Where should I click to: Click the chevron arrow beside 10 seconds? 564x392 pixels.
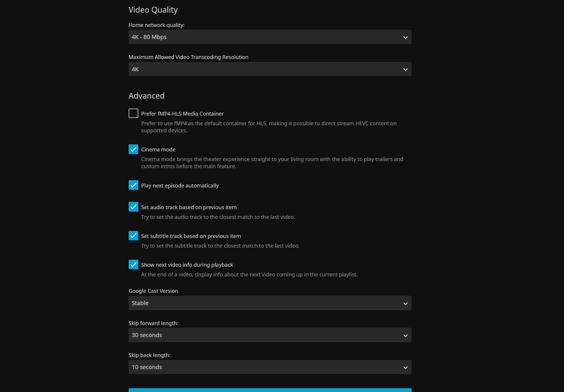[405, 368]
